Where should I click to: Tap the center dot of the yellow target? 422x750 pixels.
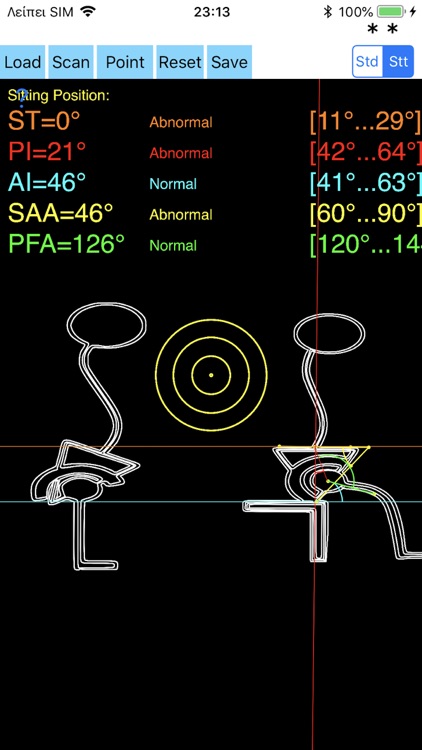(211, 375)
